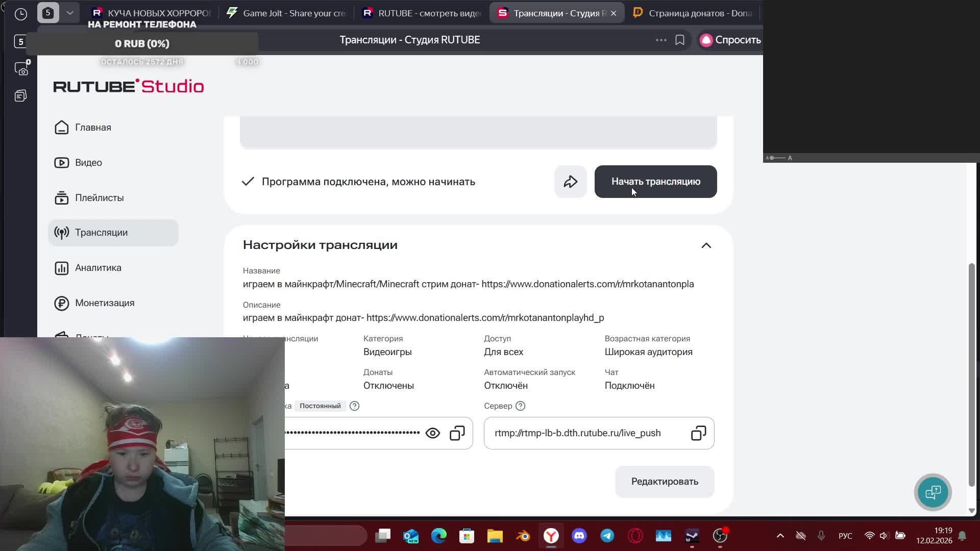
Task: Click the share arrow icon
Action: pos(570,182)
